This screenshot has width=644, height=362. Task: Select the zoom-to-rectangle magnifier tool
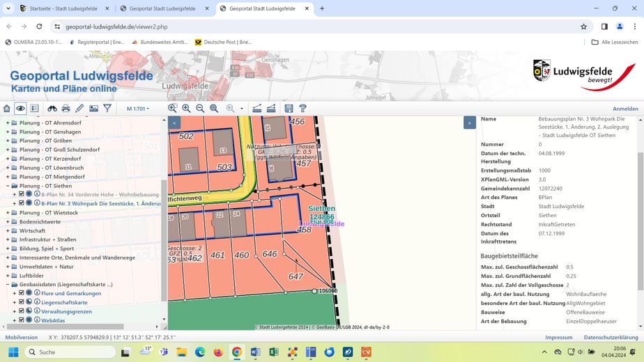pos(173,109)
